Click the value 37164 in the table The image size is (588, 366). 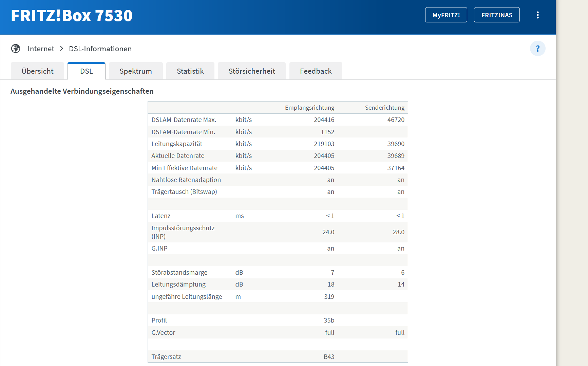tap(396, 168)
